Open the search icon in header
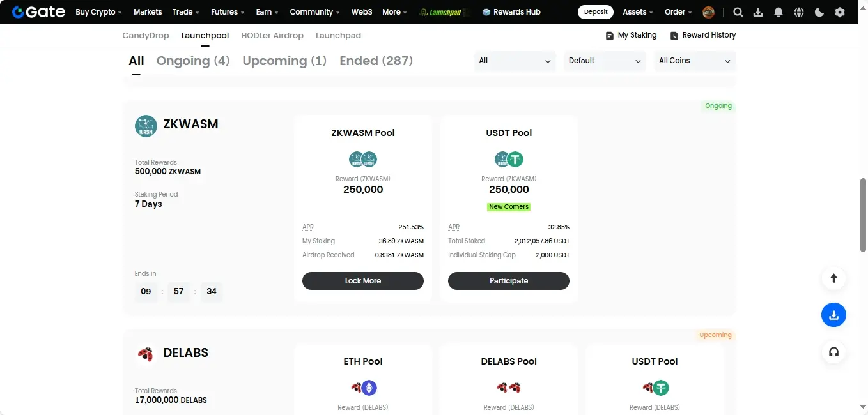The width and height of the screenshot is (868, 415). [x=738, y=12]
